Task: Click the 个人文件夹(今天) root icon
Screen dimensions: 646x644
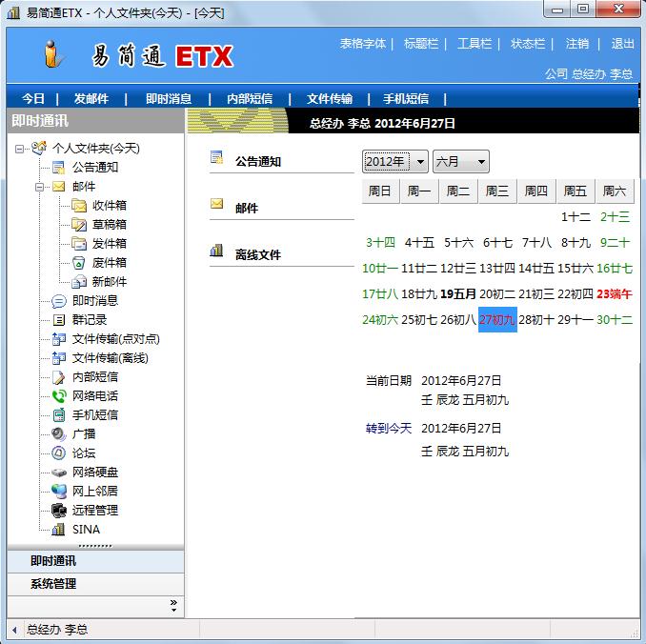Action: pyautogui.click(x=39, y=148)
